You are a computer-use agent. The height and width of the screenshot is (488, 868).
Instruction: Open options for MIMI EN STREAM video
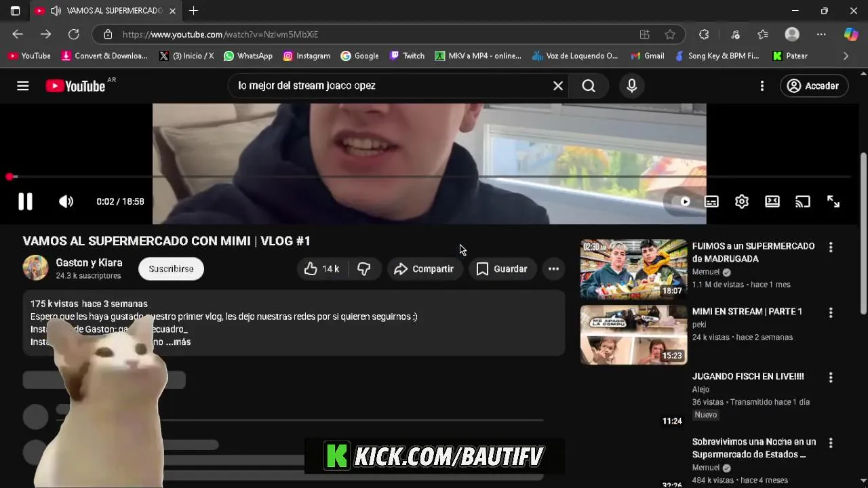[x=831, y=312]
